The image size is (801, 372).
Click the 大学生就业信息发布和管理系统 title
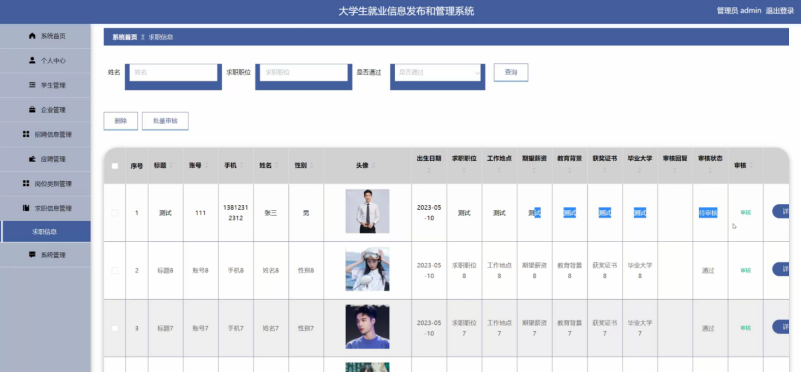coord(406,11)
